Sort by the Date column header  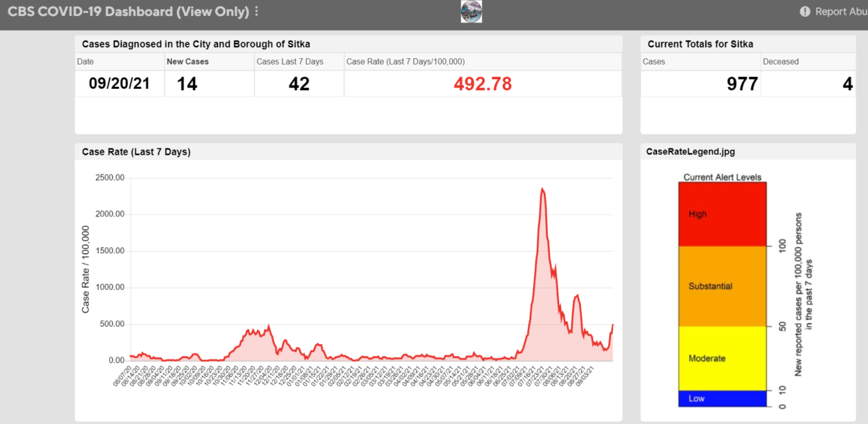point(85,62)
